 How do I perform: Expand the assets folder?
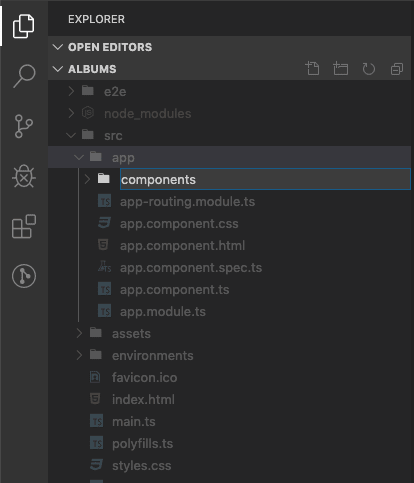tap(79, 333)
